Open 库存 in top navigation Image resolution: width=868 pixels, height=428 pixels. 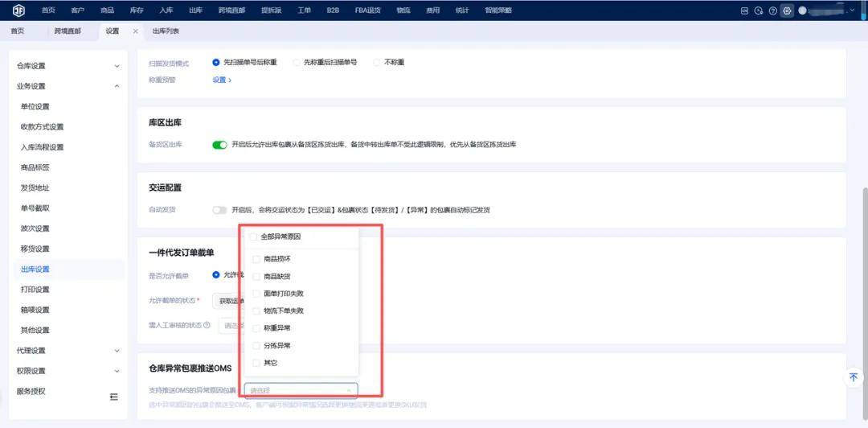click(137, 10)
